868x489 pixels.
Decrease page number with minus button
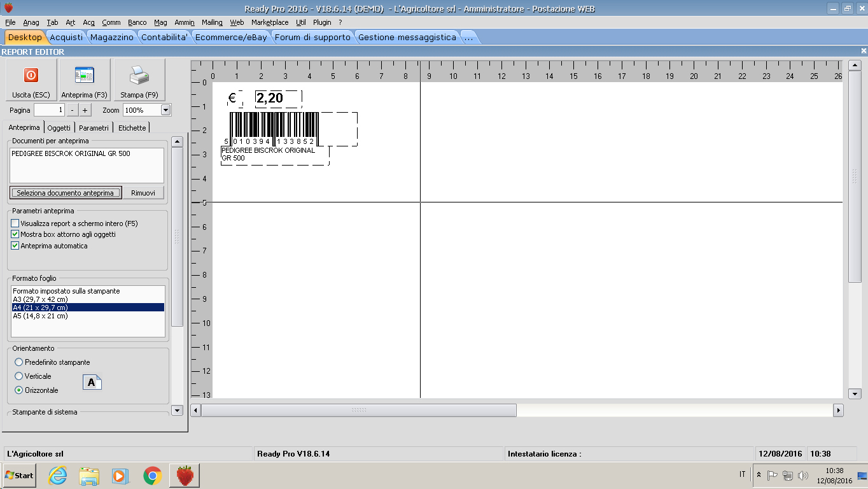click(x=73, y=110)
